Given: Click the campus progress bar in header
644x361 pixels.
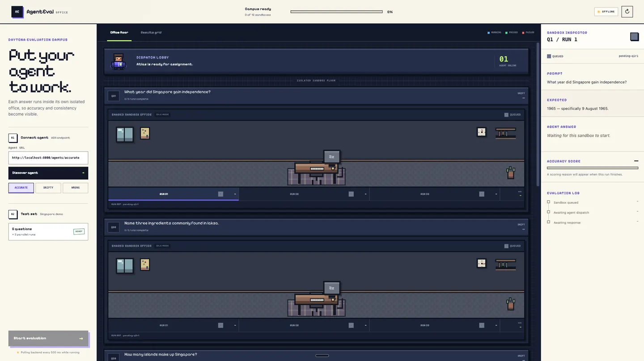Looking at the screenshot, I should [x=336, y=12].
